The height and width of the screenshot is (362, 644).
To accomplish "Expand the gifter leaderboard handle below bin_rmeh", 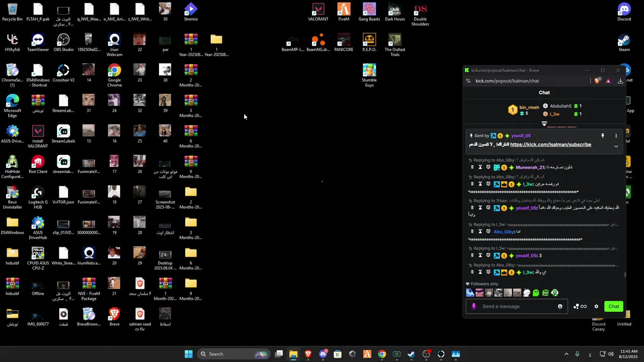I will (544, 124).
